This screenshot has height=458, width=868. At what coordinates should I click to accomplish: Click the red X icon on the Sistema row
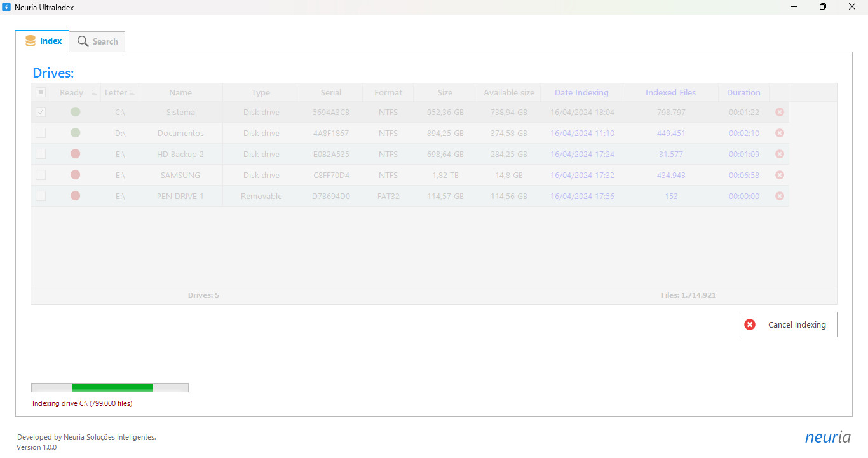click(779, 112)
